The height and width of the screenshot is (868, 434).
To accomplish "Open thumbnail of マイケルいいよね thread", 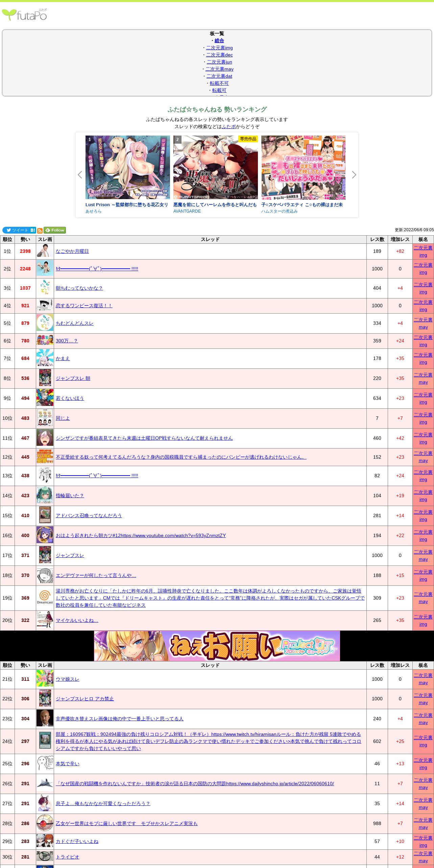I will point(45,620).
